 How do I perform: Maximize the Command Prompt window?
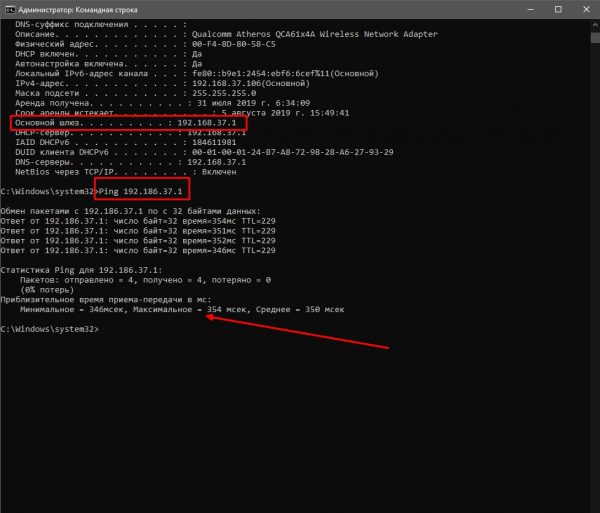558,10
